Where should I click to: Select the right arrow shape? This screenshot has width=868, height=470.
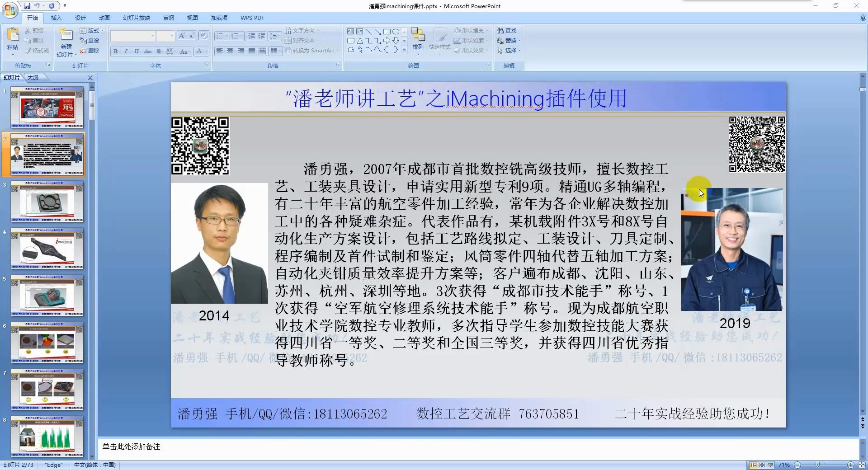[x=387, y=41]
